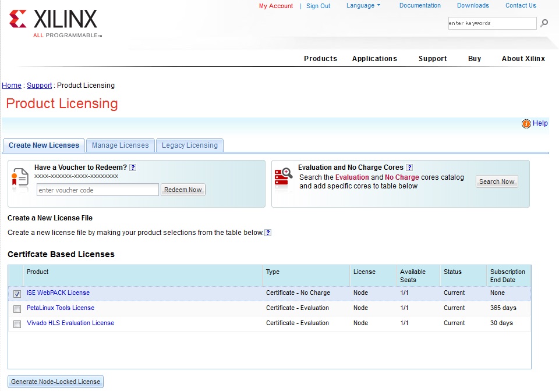The width and height of the screenshot is (559, 392).
Task: Open My Account link
Action: (276, 6)
